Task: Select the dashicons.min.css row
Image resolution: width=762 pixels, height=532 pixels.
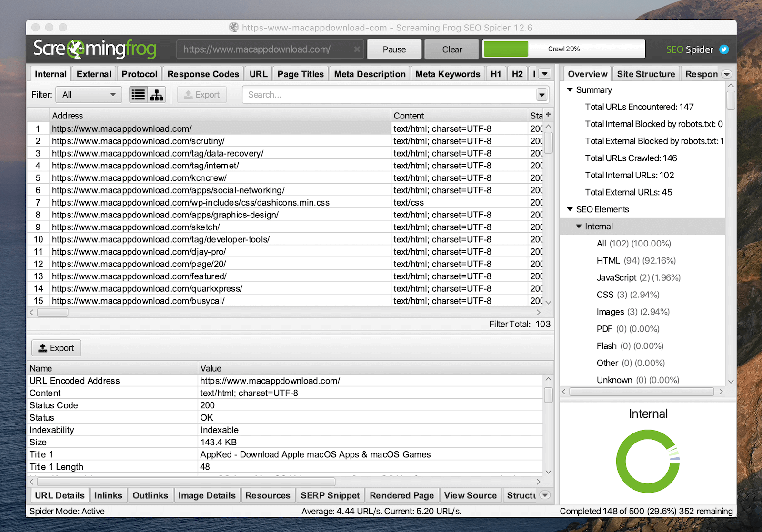Action: pos(285,202)
